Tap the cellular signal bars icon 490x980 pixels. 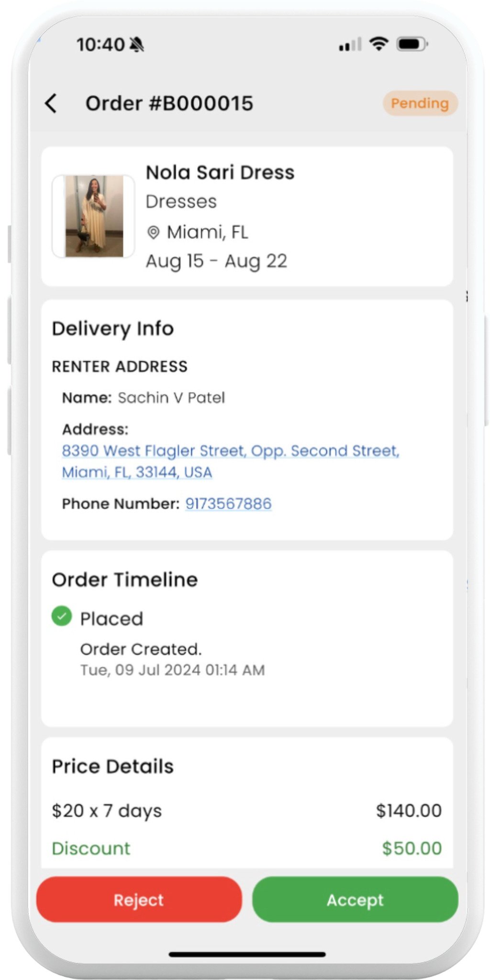click(x=350, y=45)
